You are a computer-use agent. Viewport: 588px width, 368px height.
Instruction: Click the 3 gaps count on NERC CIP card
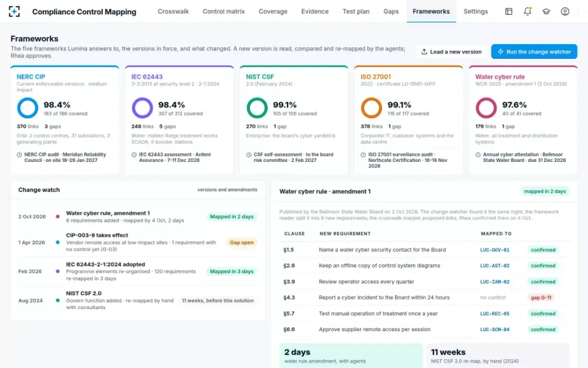point(53,127)
